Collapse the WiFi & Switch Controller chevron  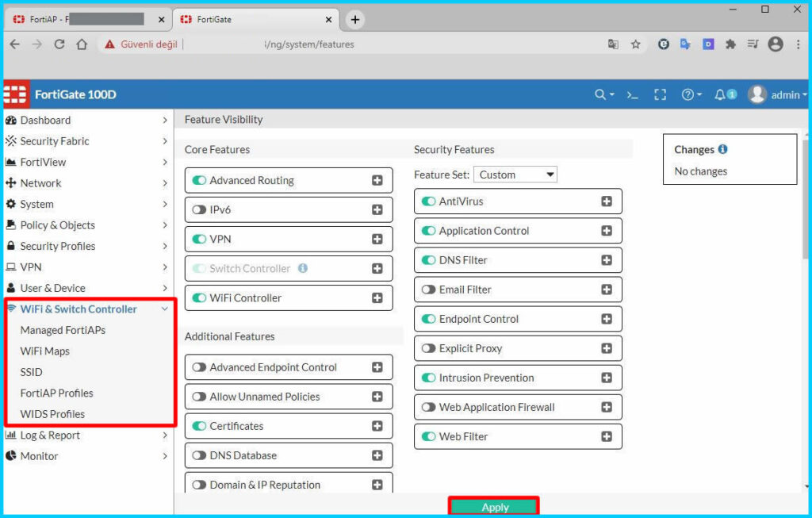pyautogui.click(x=165, y=309)
